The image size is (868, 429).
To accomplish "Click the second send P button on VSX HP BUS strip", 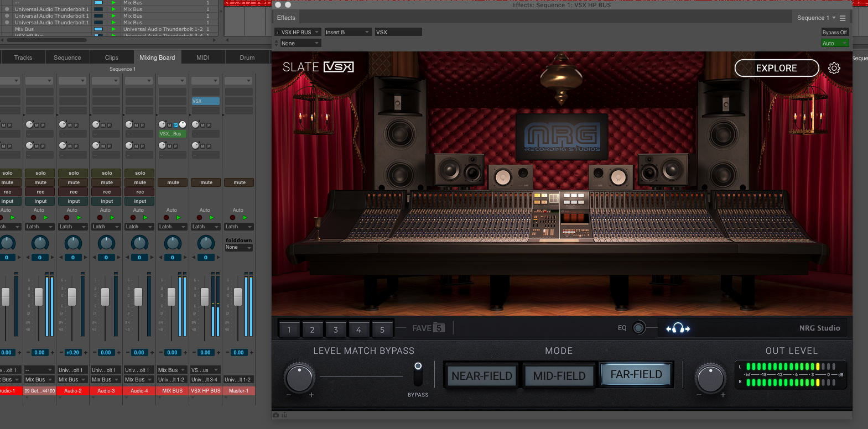I will click(209, 146).
